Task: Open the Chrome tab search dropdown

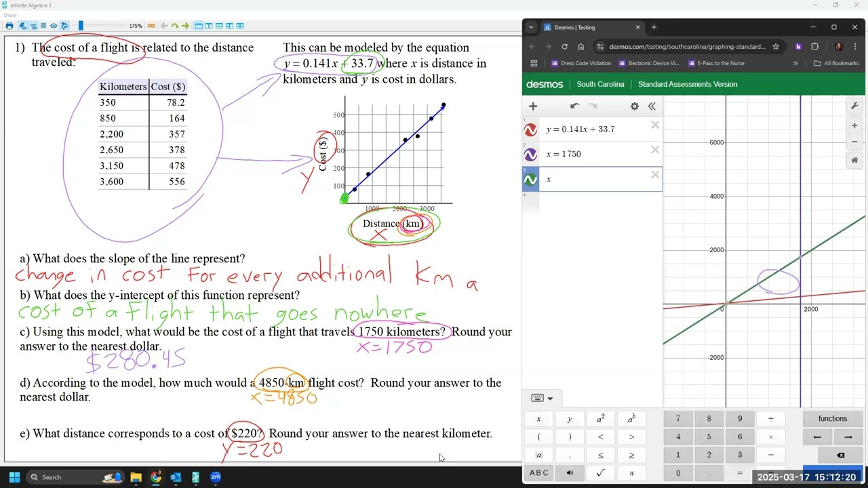Action: click(x=531, y=27)
